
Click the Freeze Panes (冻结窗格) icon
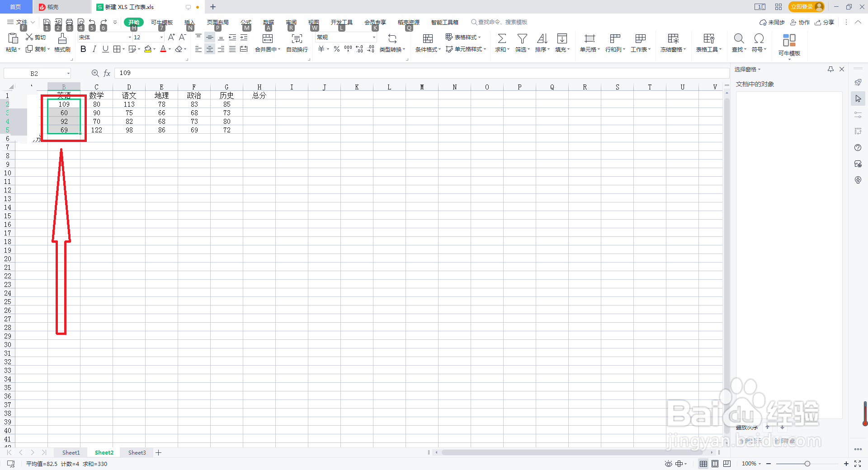coord(673,39)
